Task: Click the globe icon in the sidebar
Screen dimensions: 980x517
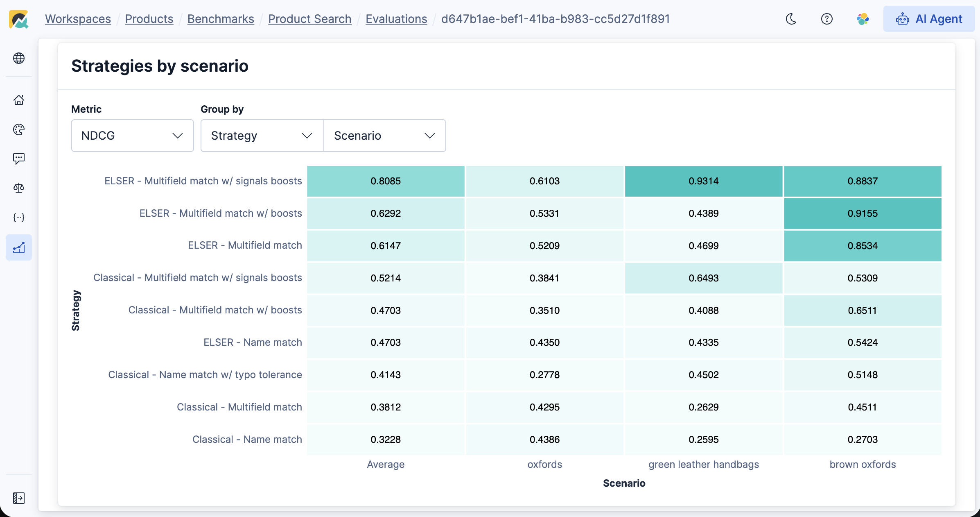Action: click(x=19, y=58)
